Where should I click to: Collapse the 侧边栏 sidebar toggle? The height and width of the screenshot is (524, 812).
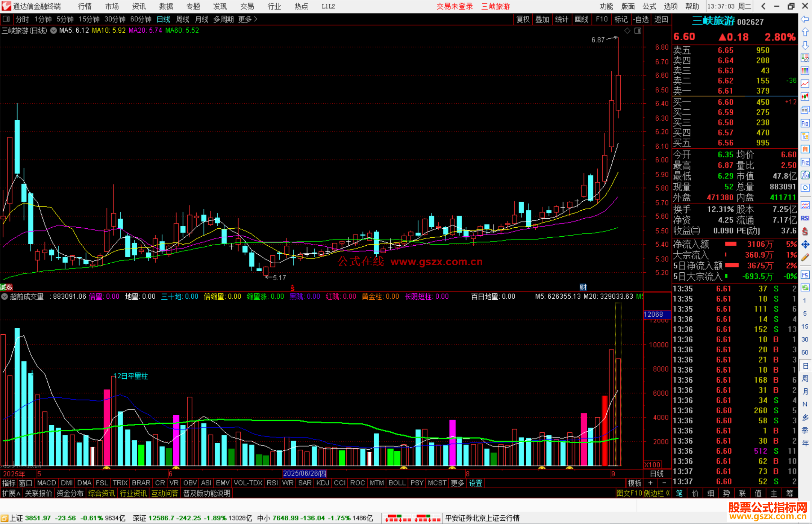tap(657, 493)
